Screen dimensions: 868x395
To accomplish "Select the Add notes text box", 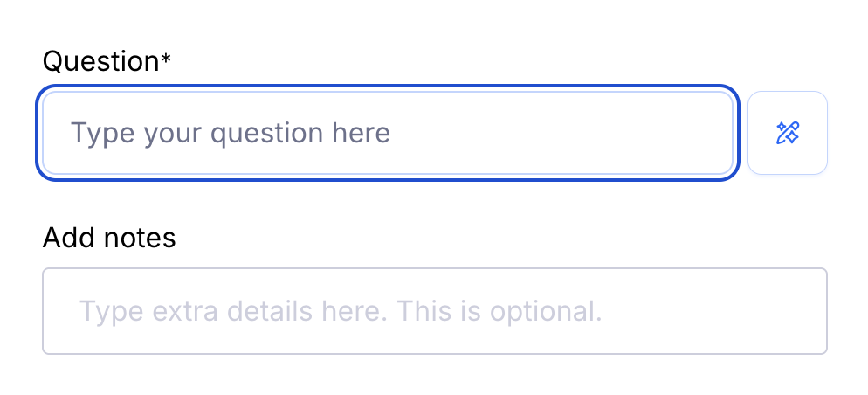I will tap(434, 311).
